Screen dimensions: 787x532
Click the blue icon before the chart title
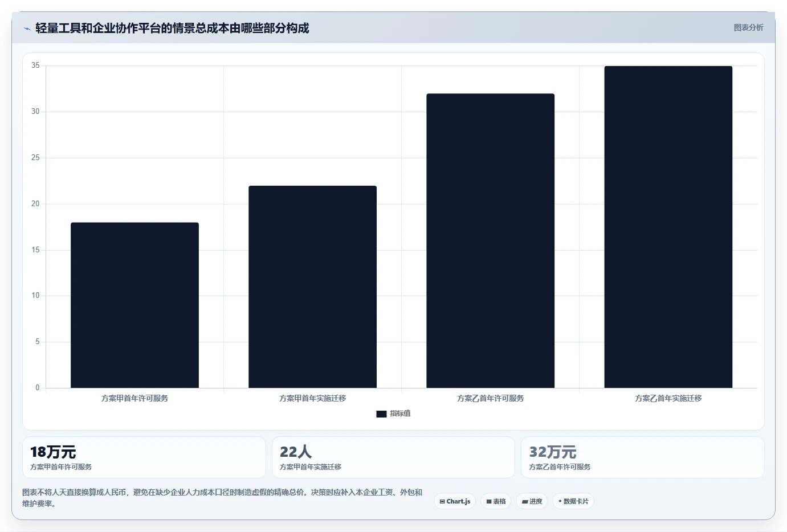(27, 28)
